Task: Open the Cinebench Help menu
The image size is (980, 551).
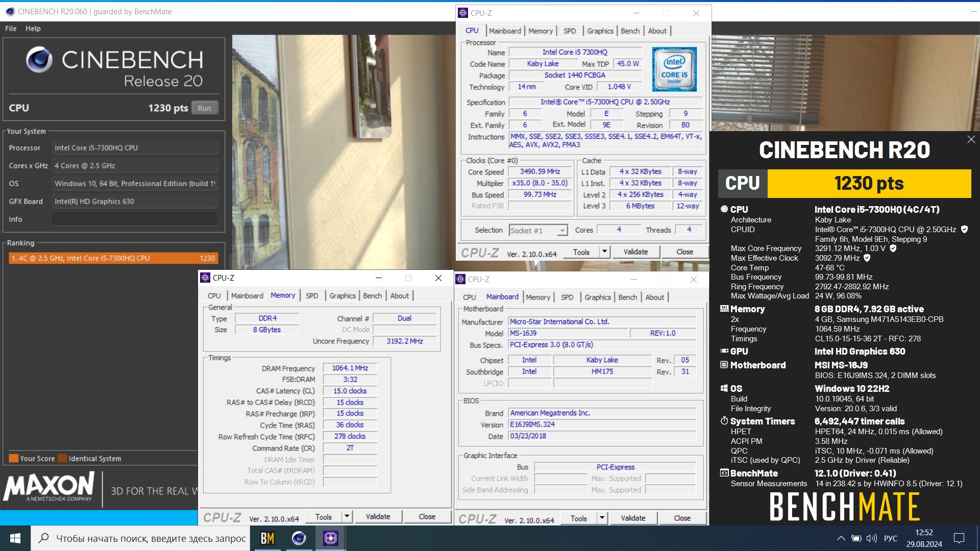Action: coord(33,29)
